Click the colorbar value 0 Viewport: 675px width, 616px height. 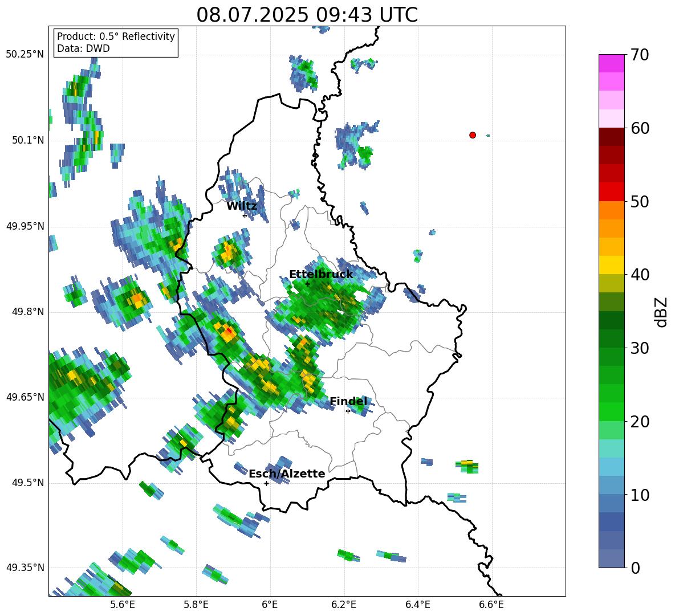[635, 568]
